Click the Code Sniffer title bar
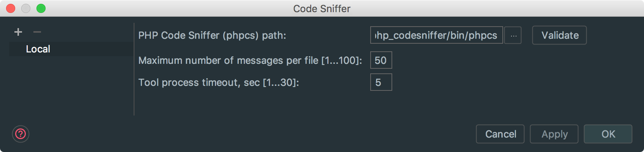 [322, 8]
